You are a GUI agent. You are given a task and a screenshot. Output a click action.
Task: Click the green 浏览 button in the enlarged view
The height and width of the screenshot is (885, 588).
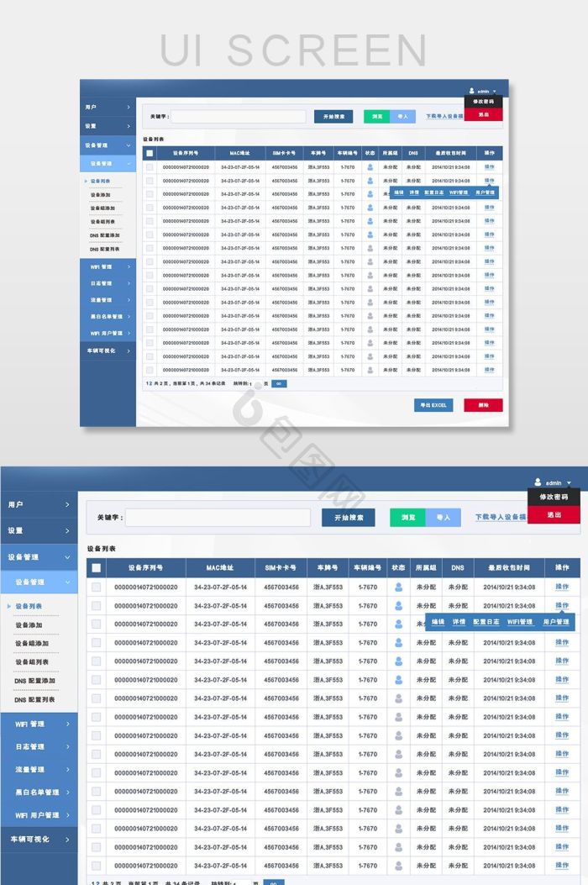pos(408,518)
